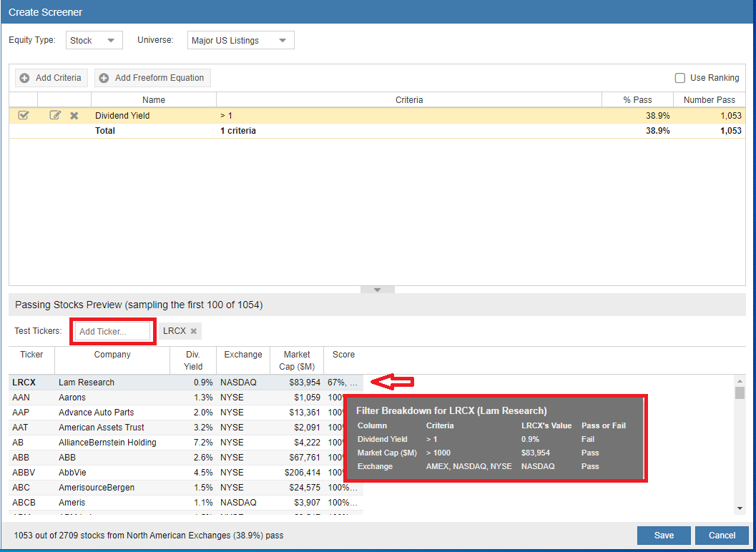This screenshot has height=552, width=756.
Task: Click the Total 1 criteria row
Action: 378,131
